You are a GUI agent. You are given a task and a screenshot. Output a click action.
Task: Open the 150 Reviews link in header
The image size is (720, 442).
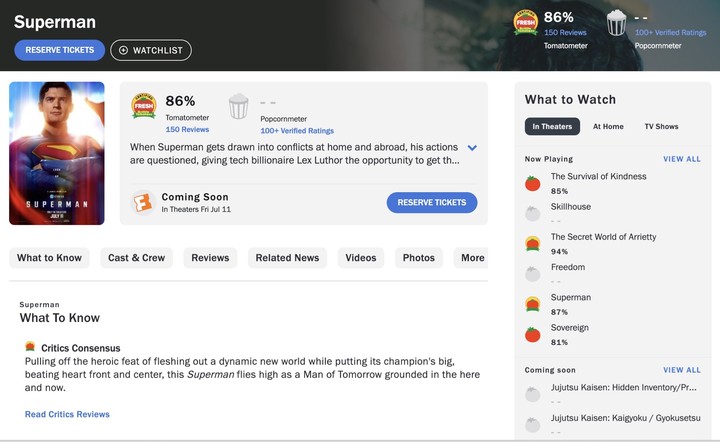[x=565, y=33]
